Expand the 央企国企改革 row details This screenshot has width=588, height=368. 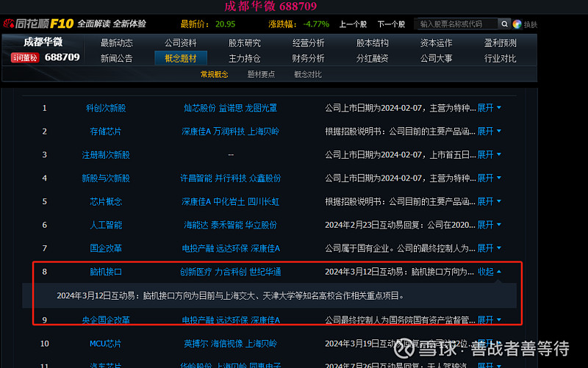tap(489, 320)
